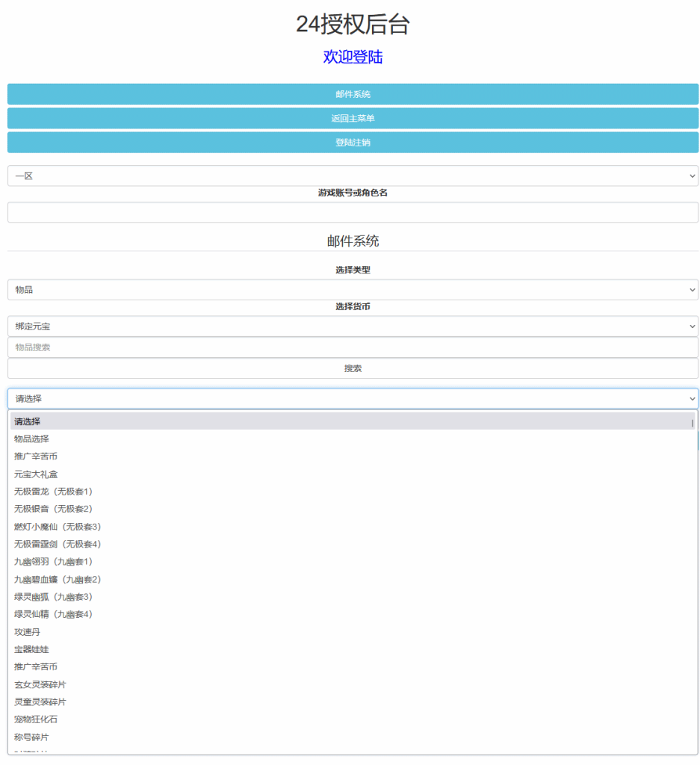Click the 返回主菜单 button
The height and width of the screenshot is (765, 700).
pos(353,118)
